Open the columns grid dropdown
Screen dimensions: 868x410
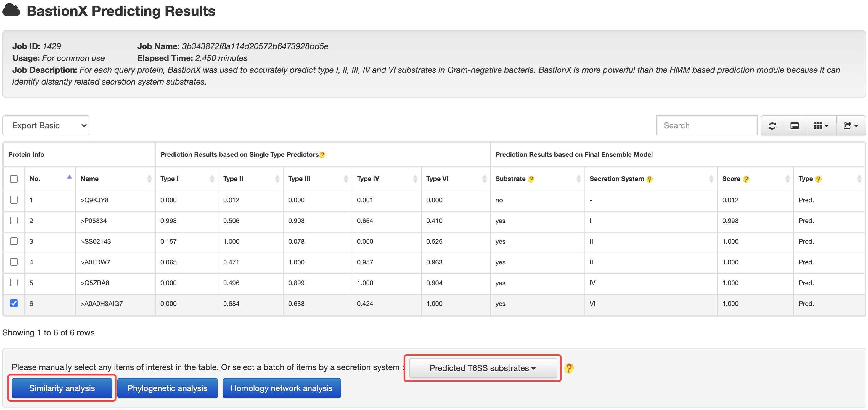coord(821,125)
